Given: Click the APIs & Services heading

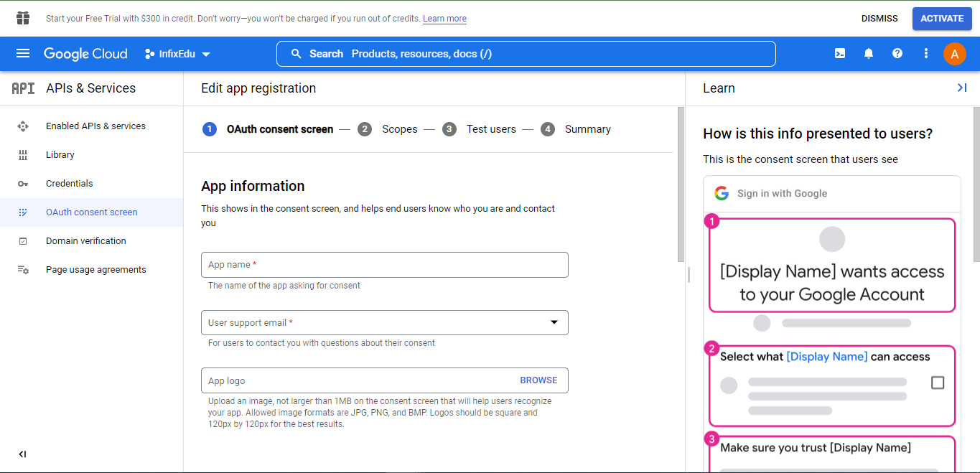Looking at the screenshot, I should coord(90,88).
